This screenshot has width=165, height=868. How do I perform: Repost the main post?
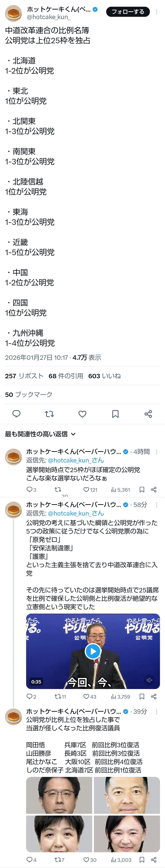coord(50,414)
